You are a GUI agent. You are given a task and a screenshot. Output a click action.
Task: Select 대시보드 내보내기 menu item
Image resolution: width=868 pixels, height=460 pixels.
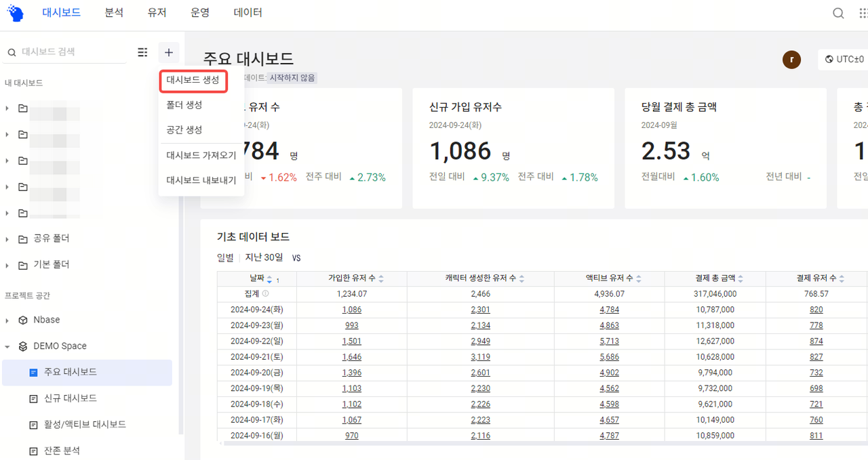coord(201,180)
